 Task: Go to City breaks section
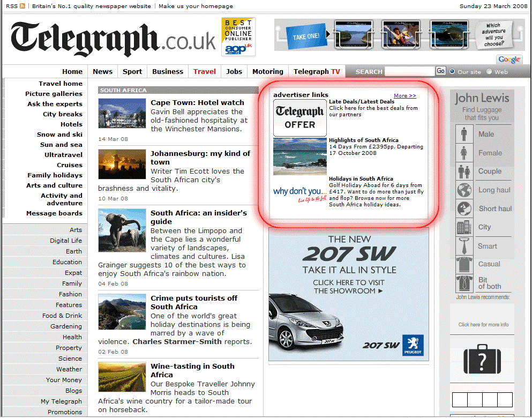click(63, 114)
